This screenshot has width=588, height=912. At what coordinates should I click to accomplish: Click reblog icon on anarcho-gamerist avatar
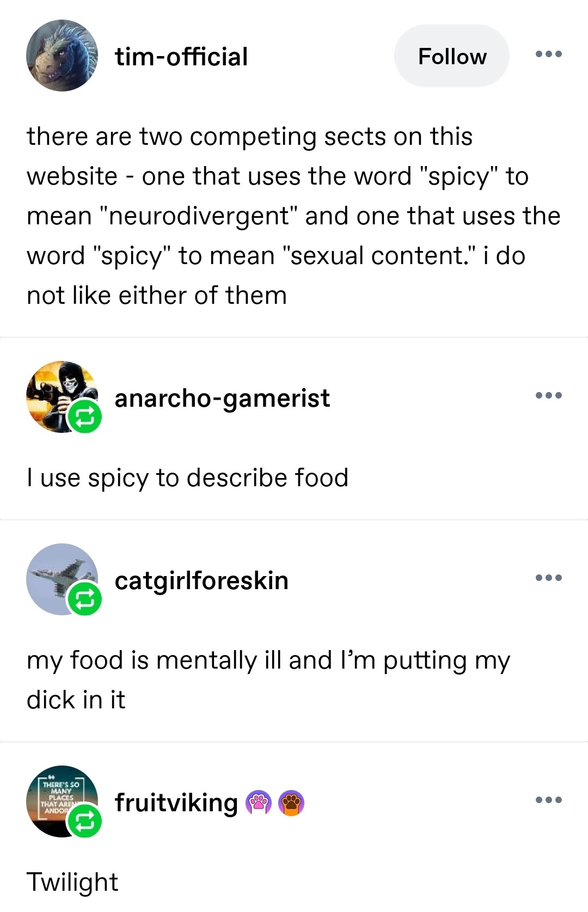[84, 418]
